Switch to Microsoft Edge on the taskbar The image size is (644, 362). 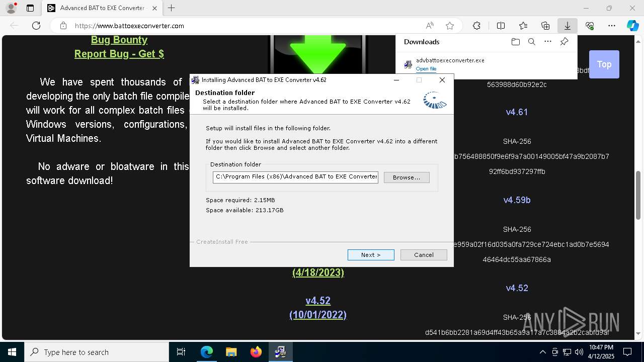click(207, 352)
